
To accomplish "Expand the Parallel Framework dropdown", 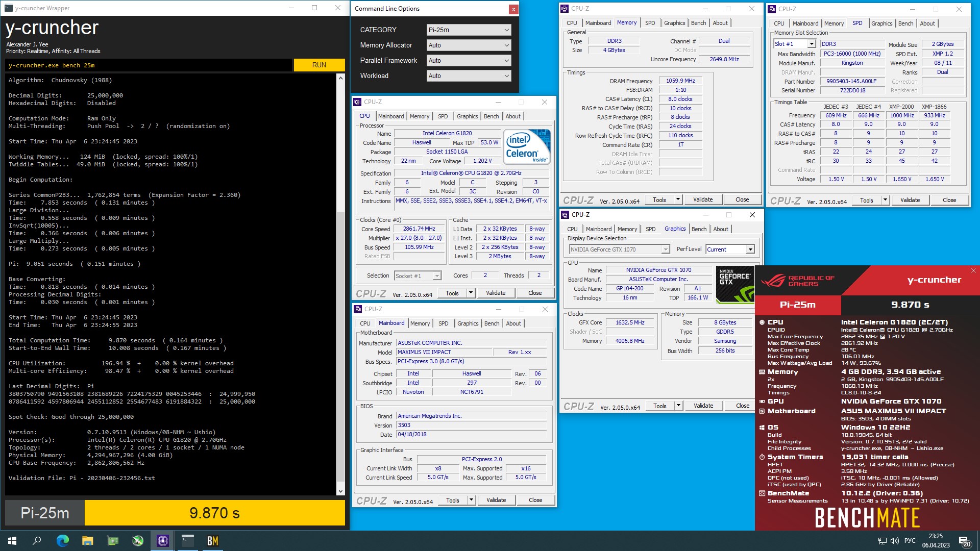I will pyautogui.click(x=469, y=61).
